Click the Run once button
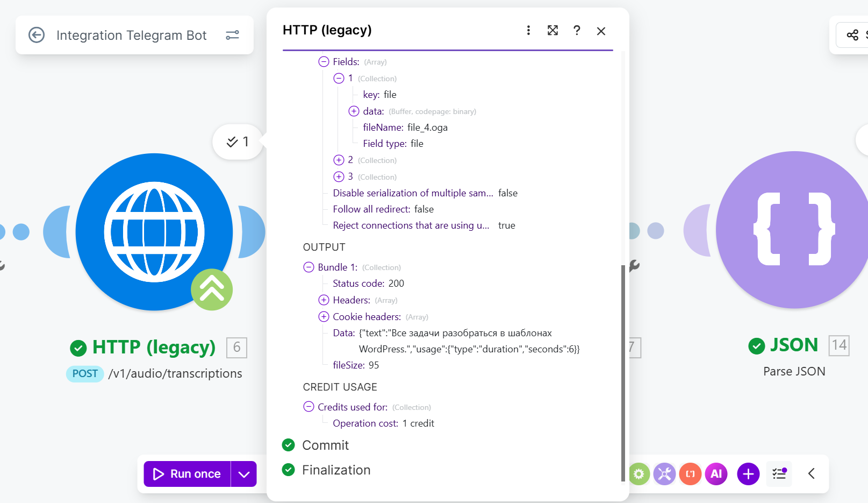The image size is (868, 503). tap(187, 474)
